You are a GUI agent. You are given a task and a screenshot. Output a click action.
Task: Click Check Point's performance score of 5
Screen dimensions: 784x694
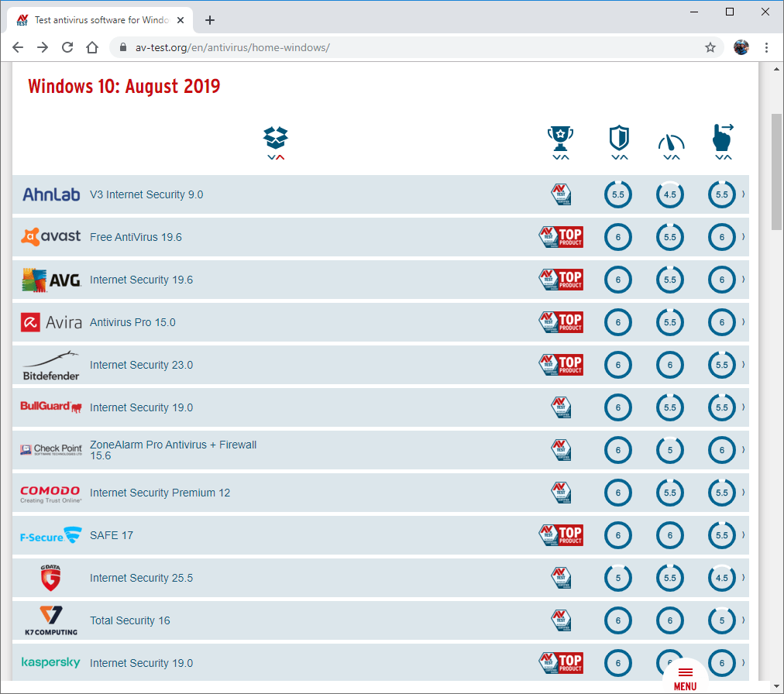click(x=670, y=450)
